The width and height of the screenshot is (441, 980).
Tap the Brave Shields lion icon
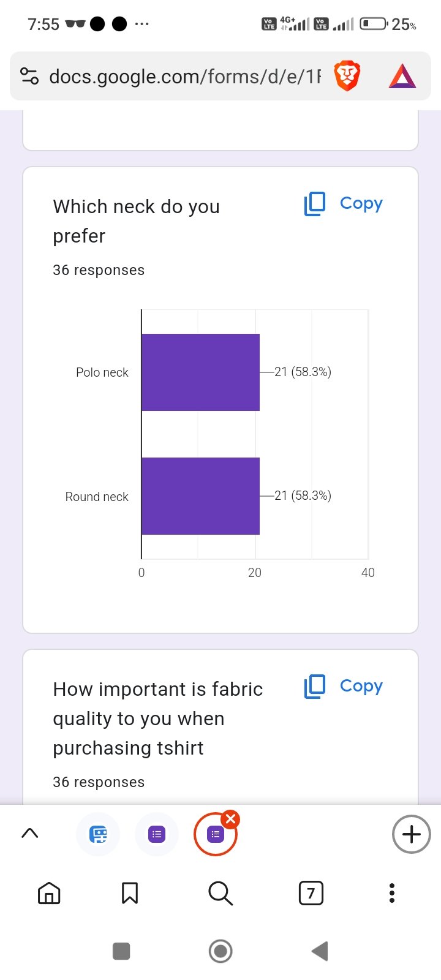tap(347, 77)
